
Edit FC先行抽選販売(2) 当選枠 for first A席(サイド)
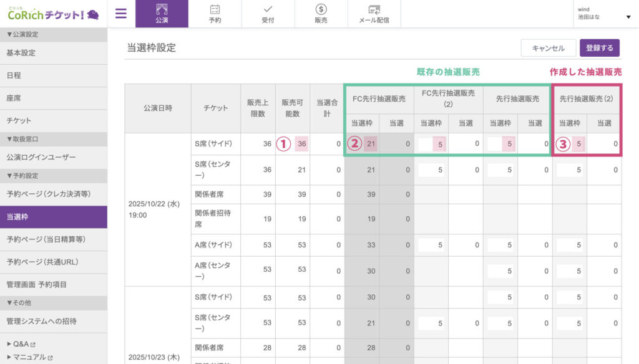coord(431,245)
